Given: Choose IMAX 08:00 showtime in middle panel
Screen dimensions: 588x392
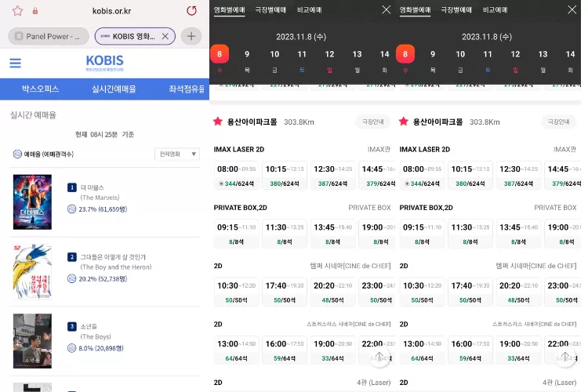Looking at the screenshot, I should 236,176.
